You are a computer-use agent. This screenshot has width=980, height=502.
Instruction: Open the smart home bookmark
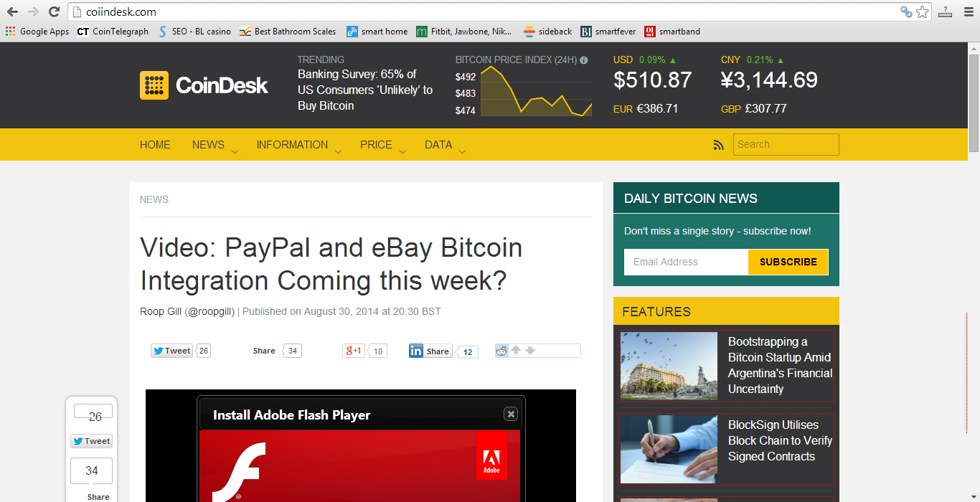tap(377, 32)
